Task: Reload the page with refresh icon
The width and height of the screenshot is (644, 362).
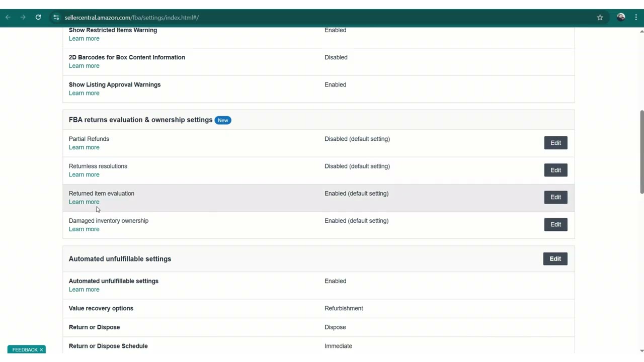Action: pos(38,18)
